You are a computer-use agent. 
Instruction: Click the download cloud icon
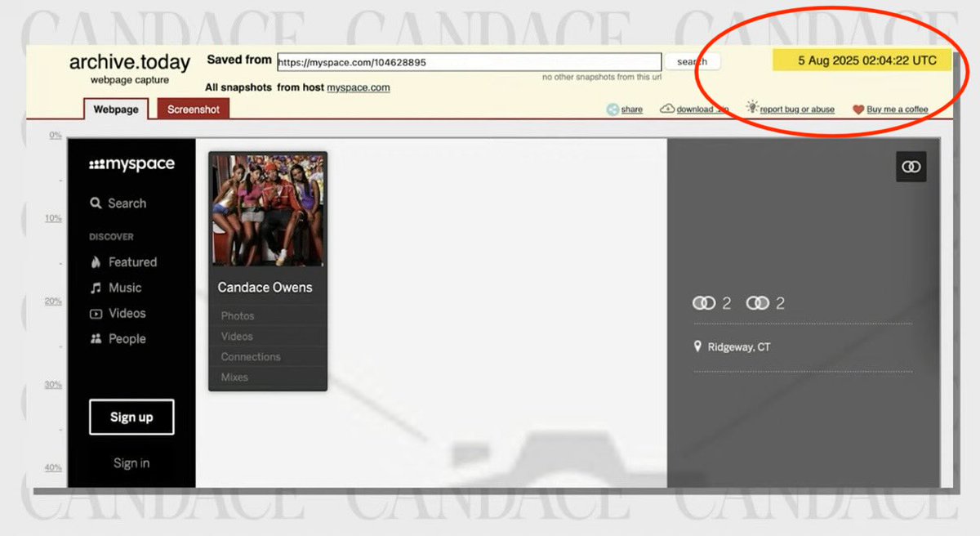pos(667,109)
